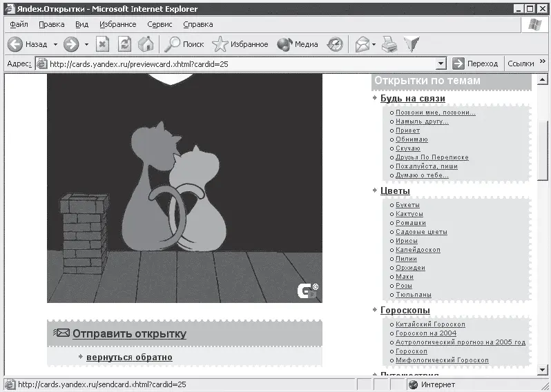
Task: Click the Windows flag logo
Action: click(535, 25)
